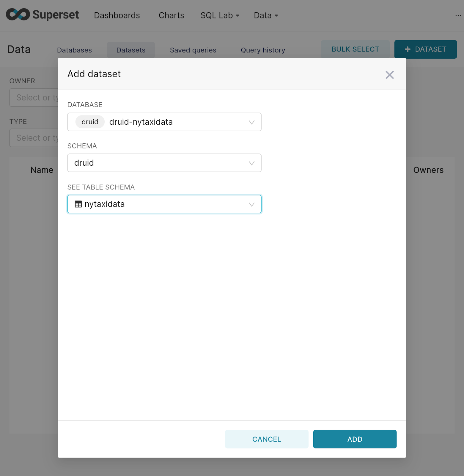Expand the Schema dropdown chevron
The image size is (464, 476).
pyautogui.click(x=251, y=163)
